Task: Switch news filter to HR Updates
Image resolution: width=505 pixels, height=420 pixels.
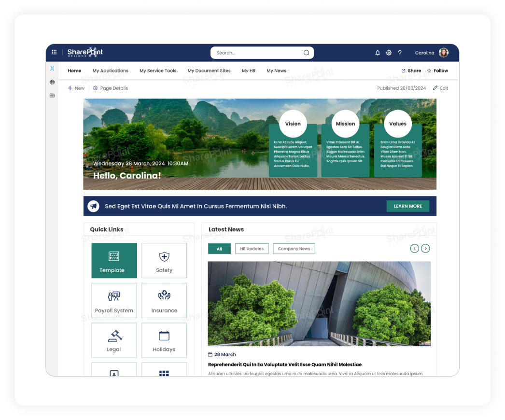Action: 252,248
